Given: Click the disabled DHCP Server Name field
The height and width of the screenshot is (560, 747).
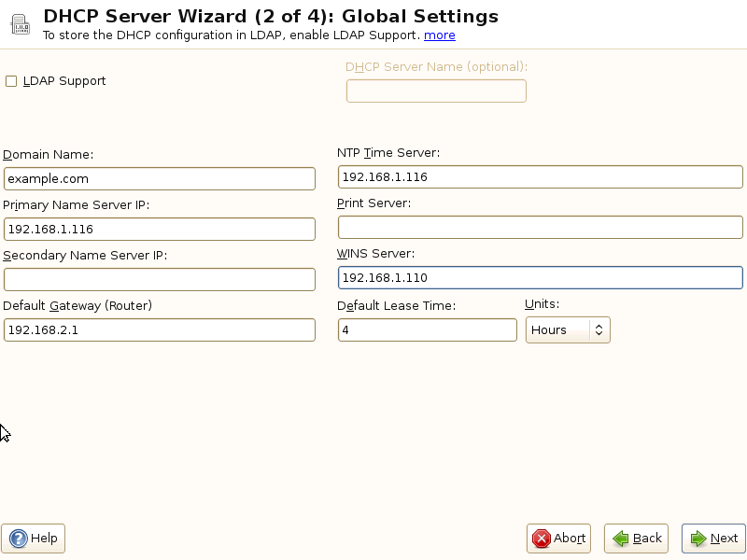Looking at the screenshot, I should (436, 91).
